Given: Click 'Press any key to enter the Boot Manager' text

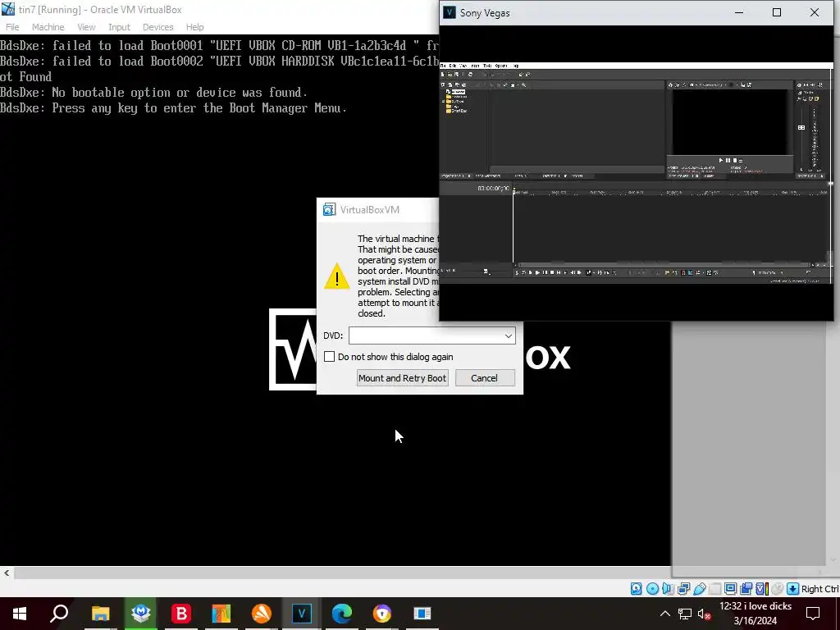Looking at the screenshot, I should click(173, 107).
